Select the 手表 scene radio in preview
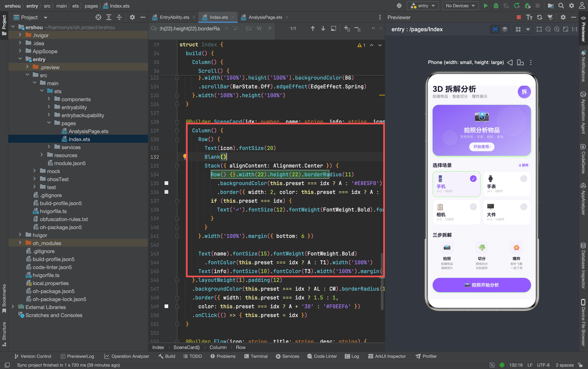Viewport: 588px width, 369px height. point(524,179)
